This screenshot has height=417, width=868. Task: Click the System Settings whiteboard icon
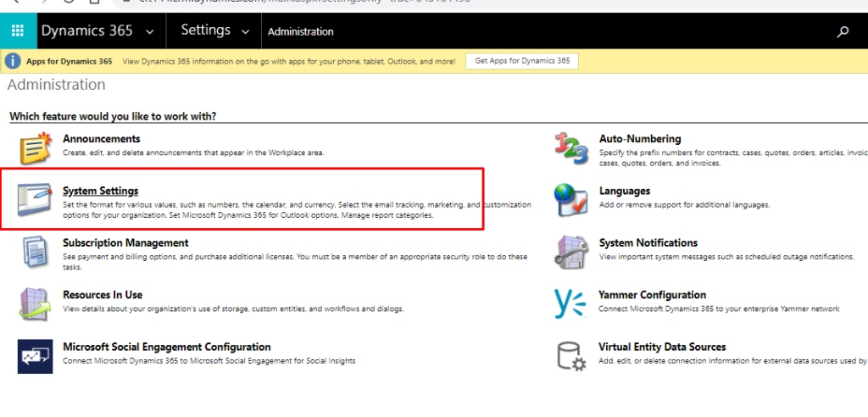point(35,200)
